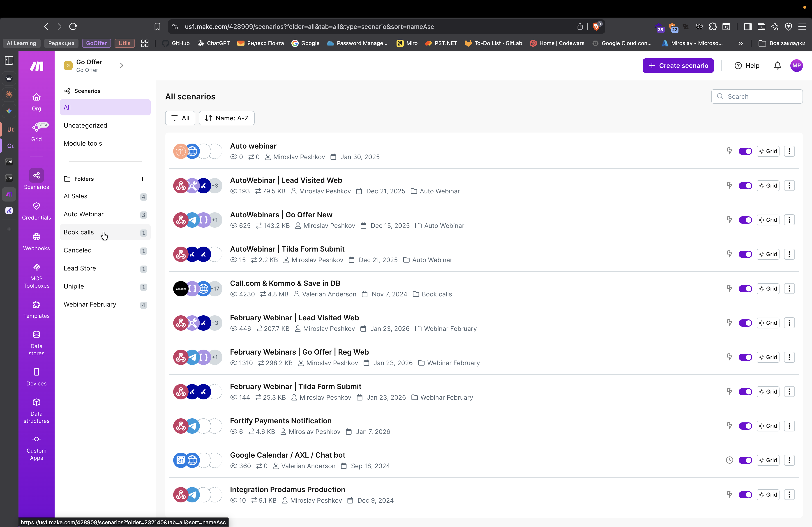Open three-dot menu for Google Calendar scenario
The height and width of the screenshot is (527, 812).
click(789, 461)
